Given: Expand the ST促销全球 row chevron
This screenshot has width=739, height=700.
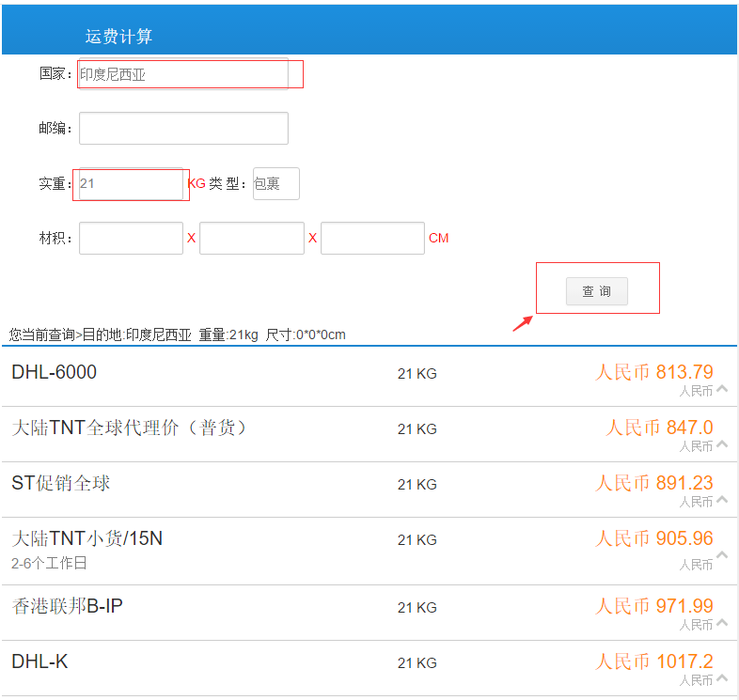Looking at the screenshot, I should (721, 499).
